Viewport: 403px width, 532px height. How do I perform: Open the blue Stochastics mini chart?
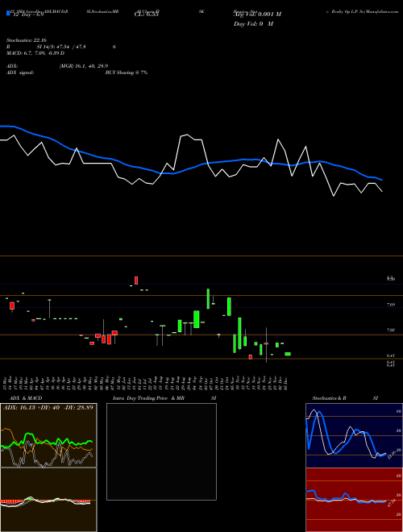(354, 435)
